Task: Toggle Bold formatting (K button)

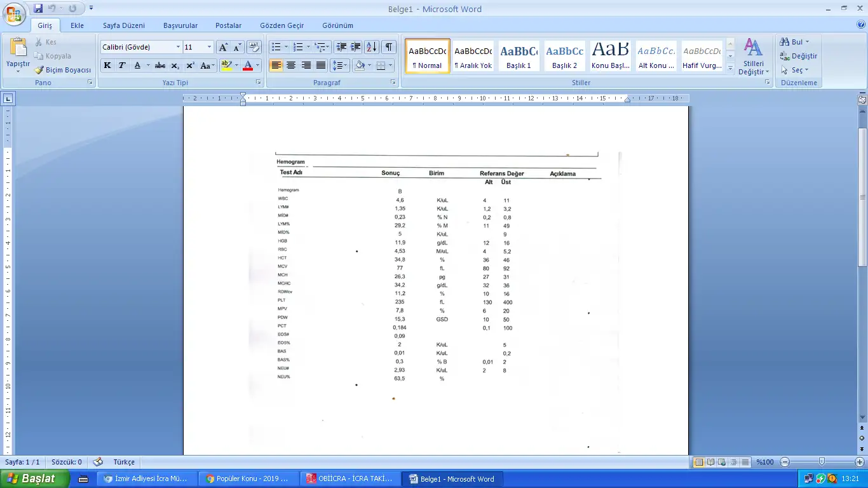Action: 107,65
